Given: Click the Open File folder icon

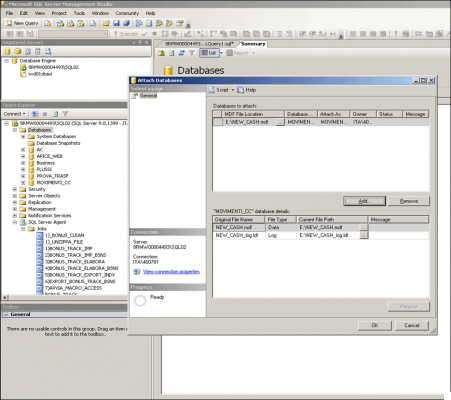Looking at the screenshot, I should (106, 23).
